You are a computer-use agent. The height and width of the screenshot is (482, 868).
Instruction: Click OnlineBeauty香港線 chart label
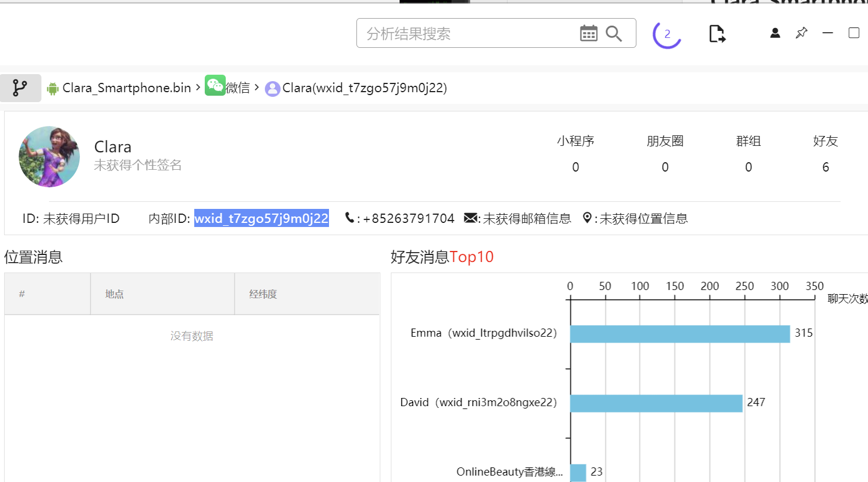point(509,471)
